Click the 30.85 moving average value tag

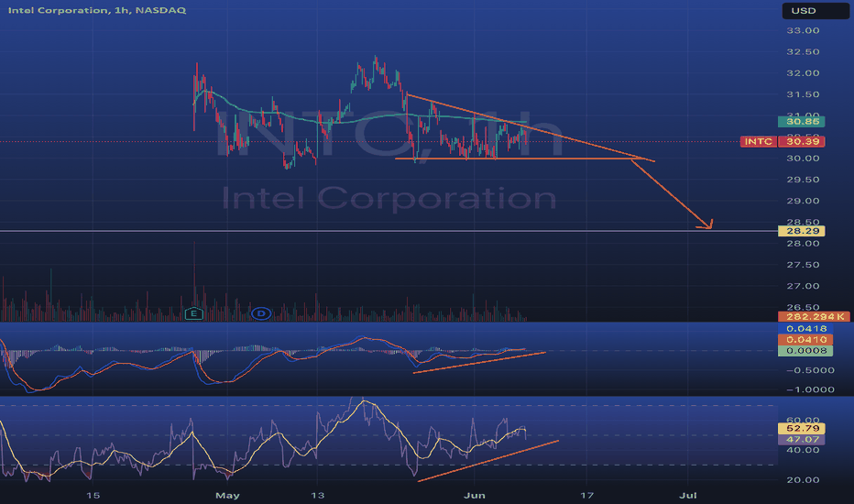pos(803,122)
